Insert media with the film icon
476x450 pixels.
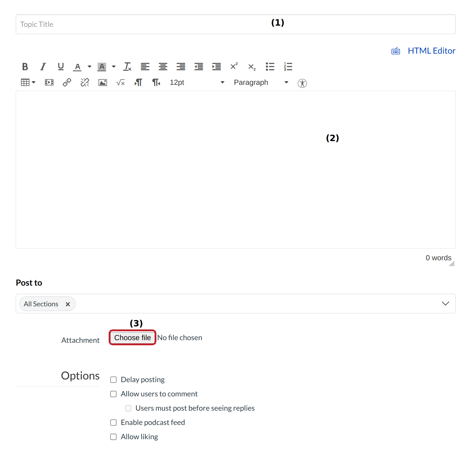(49, 82)
